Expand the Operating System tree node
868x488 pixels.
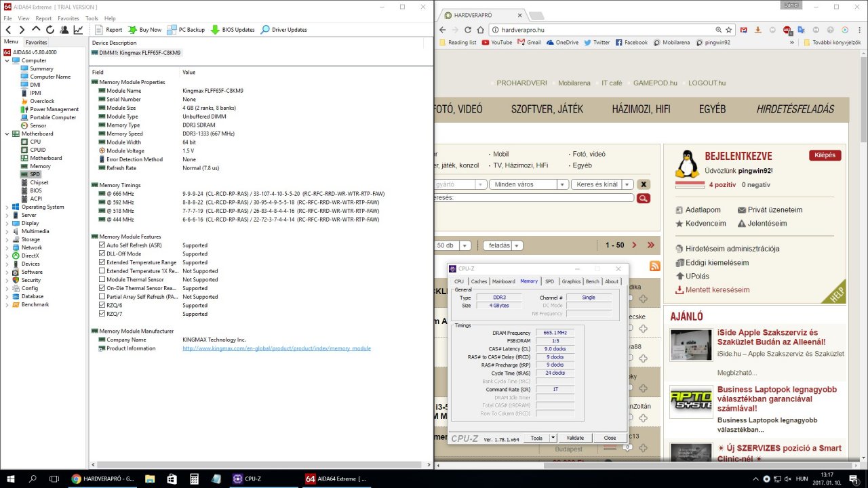7,207
